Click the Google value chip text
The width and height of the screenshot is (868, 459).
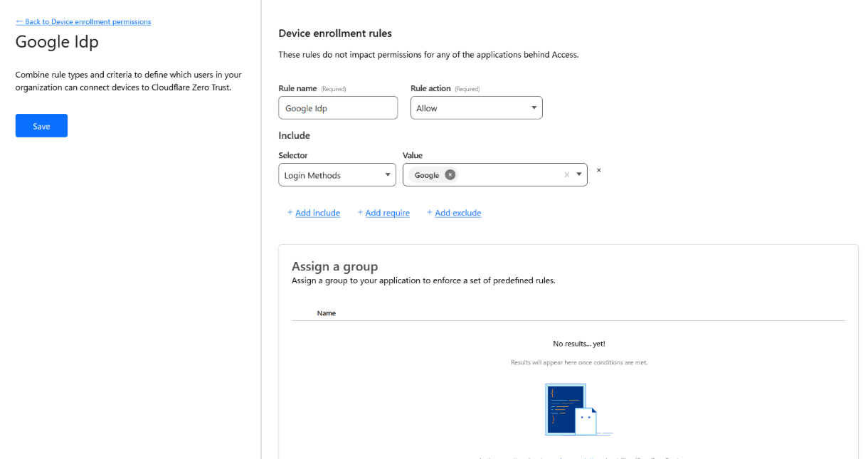427,175
